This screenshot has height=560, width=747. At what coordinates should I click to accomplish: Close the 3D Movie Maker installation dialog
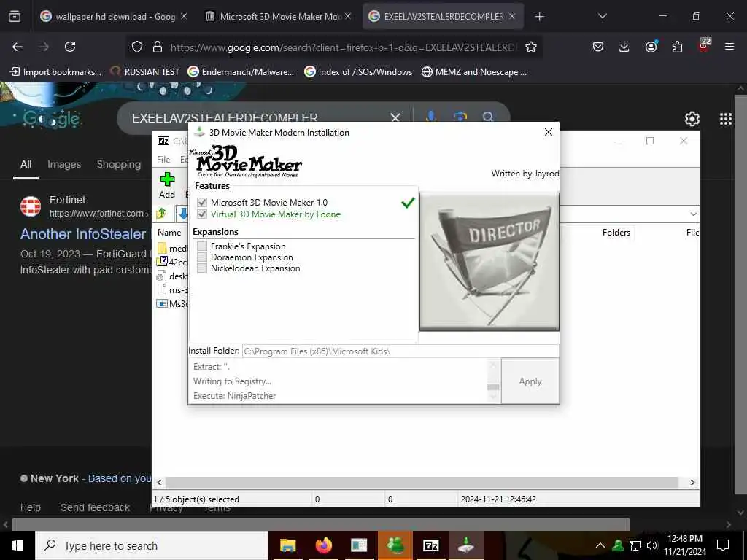[549, 132]
